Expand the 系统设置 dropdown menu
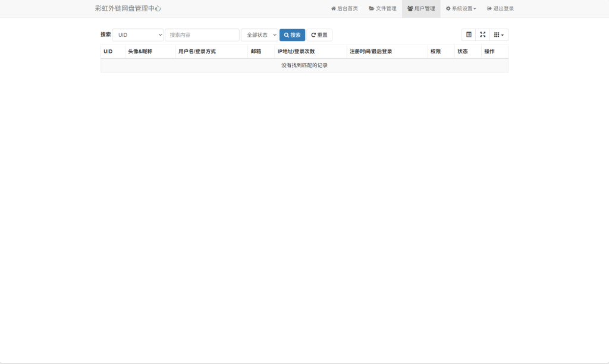 (463, 8)
